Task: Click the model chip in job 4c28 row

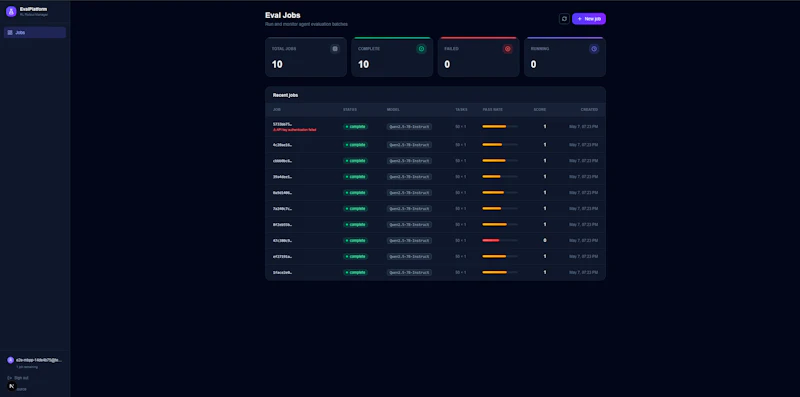Action: coord(409,145)
